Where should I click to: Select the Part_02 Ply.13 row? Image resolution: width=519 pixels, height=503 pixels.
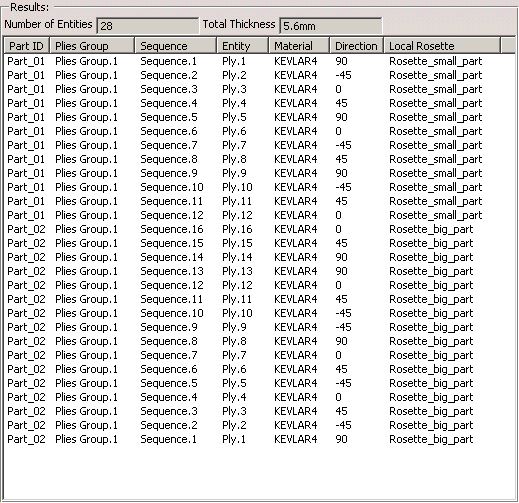[259, 271]
